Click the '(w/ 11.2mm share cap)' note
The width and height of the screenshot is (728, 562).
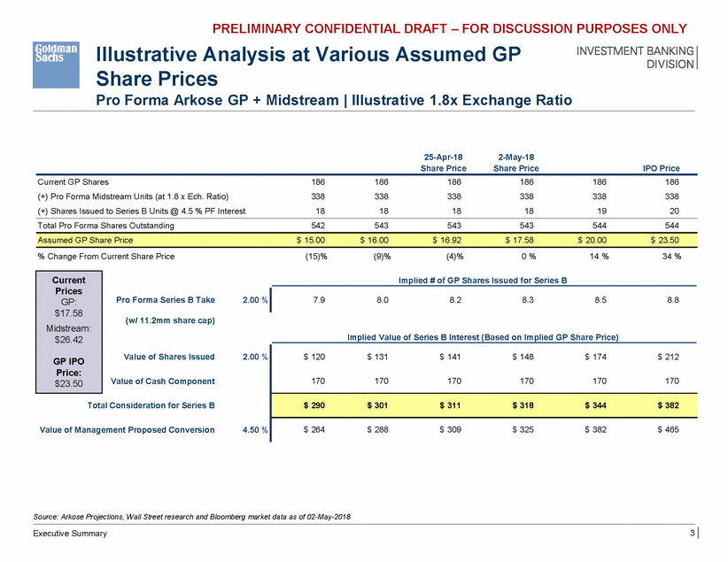170,320
